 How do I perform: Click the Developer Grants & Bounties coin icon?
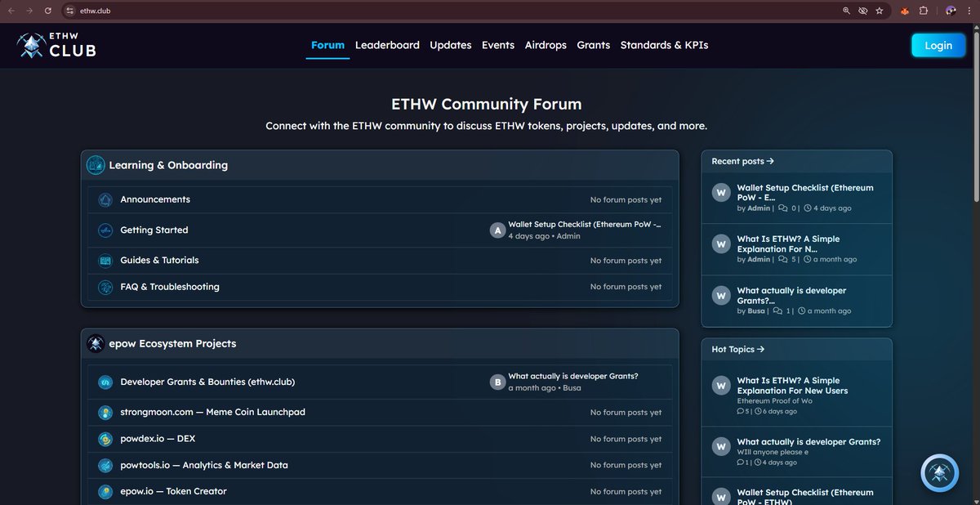[105, 382]
